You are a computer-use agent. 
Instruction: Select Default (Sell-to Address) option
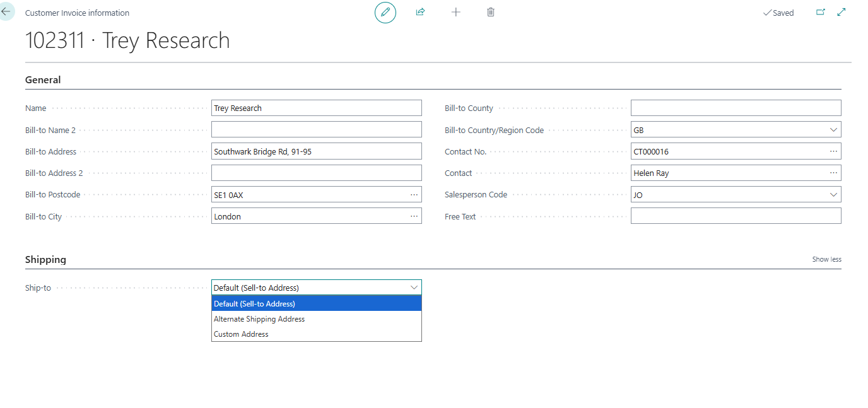(x=254, y=304)
